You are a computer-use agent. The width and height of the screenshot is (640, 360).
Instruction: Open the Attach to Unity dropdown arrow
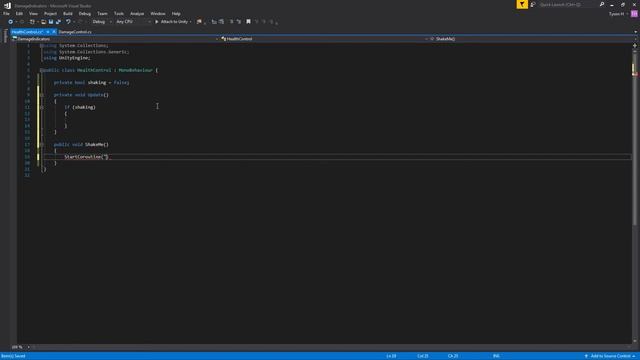pos(190,22)
